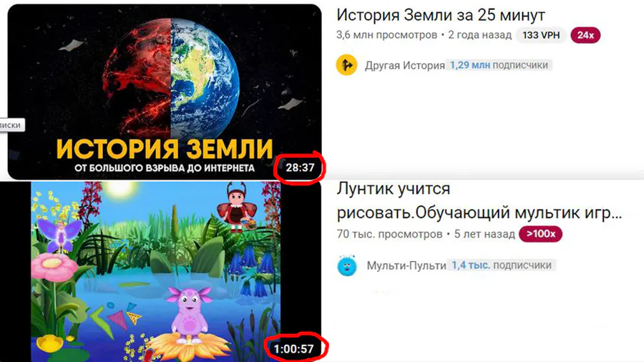Click the 133 VPH badge
The image size is (644, 362).
pyautogui.click(x=541, y=35)
